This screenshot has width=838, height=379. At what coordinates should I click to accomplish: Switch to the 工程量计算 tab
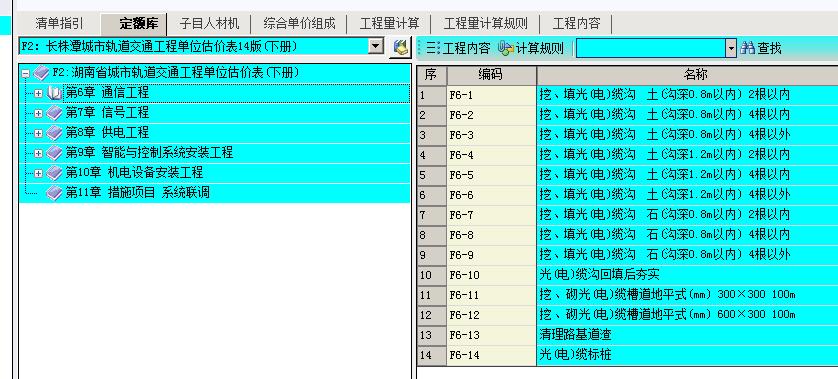pos(389,24)
